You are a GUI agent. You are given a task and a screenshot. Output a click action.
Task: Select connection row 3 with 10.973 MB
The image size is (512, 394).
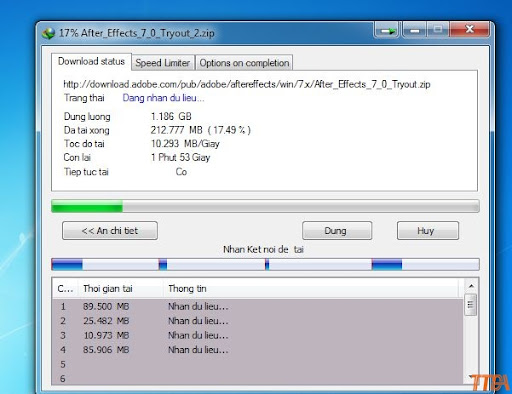pos(258,335)
